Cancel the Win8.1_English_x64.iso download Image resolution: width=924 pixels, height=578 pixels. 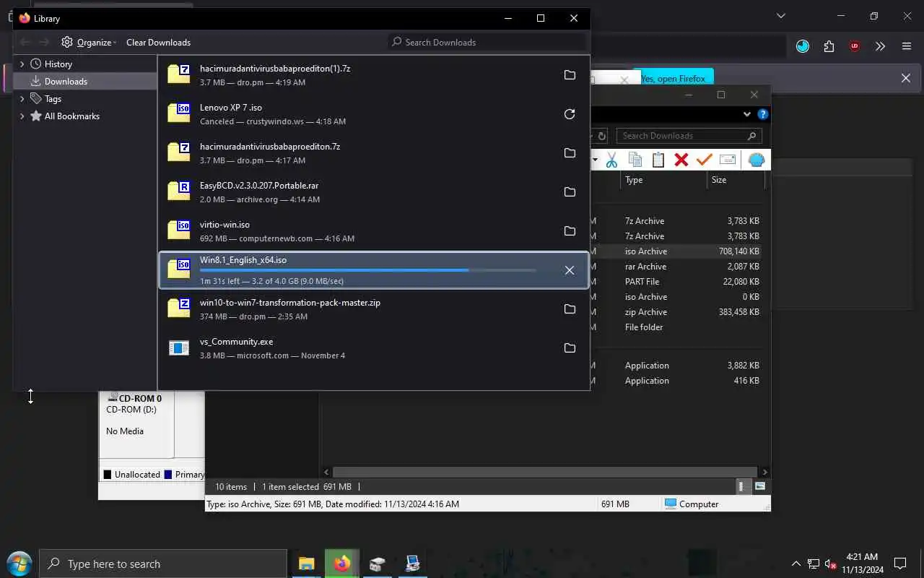pos(570,270)
